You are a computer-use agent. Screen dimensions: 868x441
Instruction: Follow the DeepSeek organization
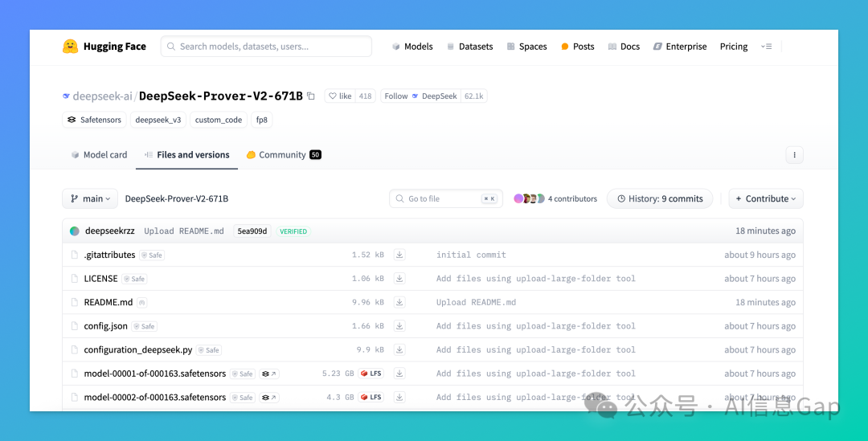tap(420, 96)
